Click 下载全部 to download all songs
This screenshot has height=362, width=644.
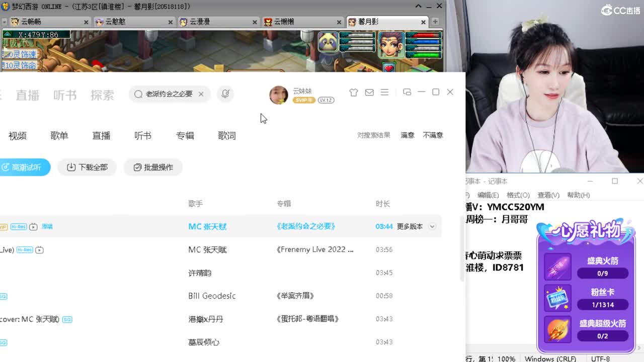[x=87, y=167]
